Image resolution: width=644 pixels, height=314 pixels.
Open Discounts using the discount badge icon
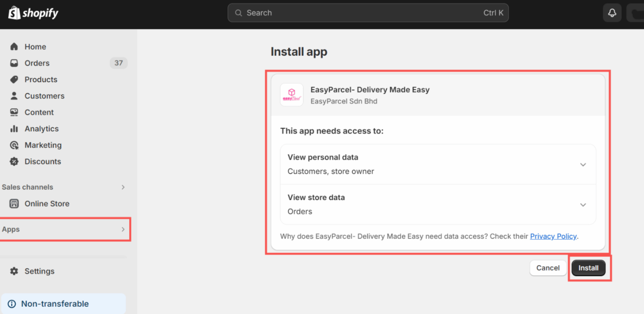point(14,161)
